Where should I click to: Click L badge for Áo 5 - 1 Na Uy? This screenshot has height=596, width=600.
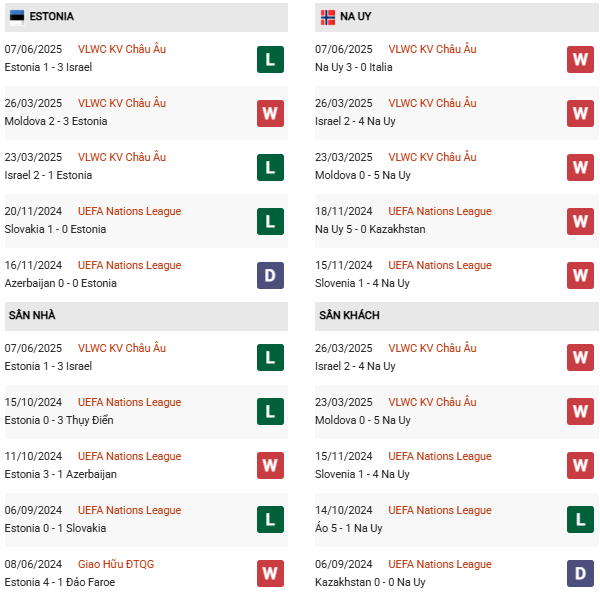(x=580, y=519)
